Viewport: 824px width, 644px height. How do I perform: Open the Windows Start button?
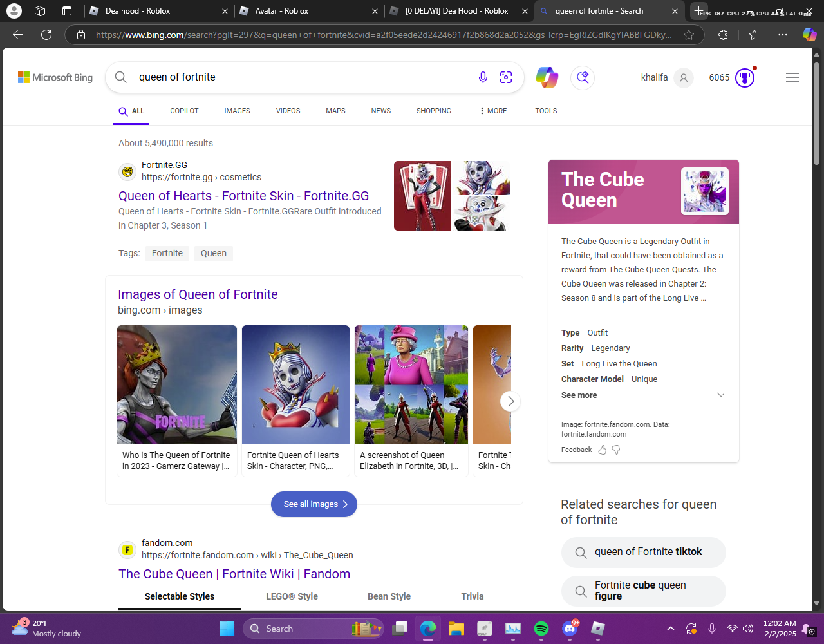pos(227,629)
